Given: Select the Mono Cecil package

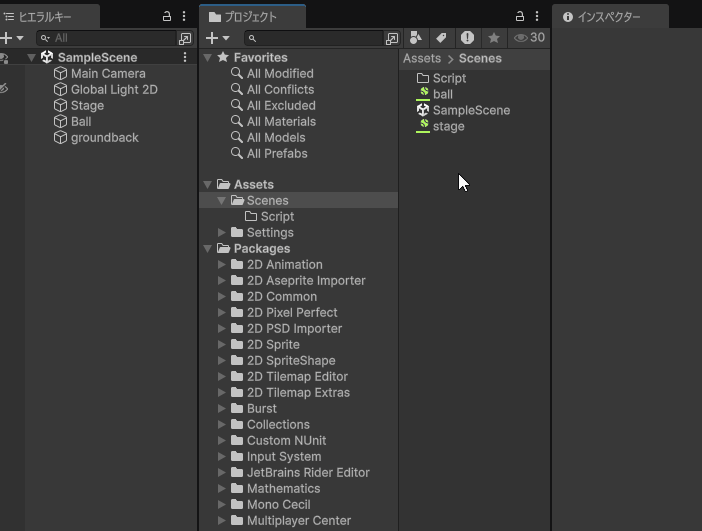Looking at the screenshot, I should (x=278, y=505).
